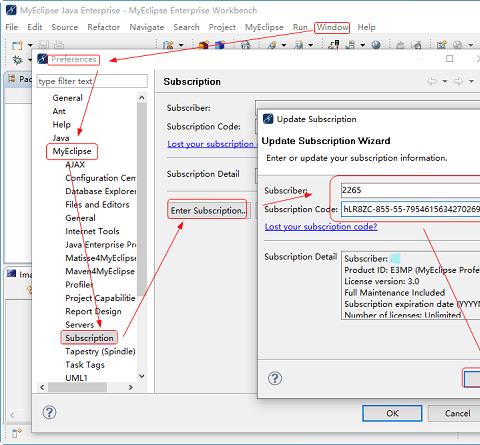Click the Preferences dialog title icon
The image size is (480, 445).
click(42, 59)
